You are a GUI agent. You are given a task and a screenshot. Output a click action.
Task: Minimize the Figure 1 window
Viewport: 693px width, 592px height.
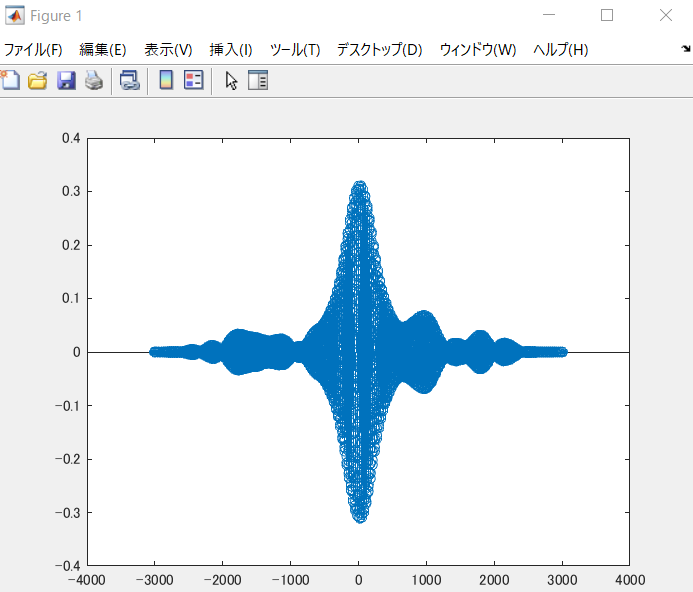click(x=549, y=15)
